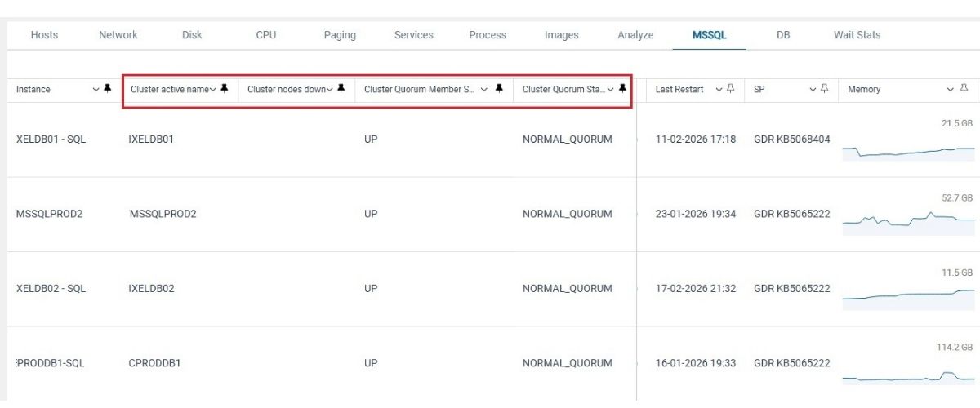The image size is (980, 408).
Task: Expand Cluster active name column options
Action: (x=213, y=90)
